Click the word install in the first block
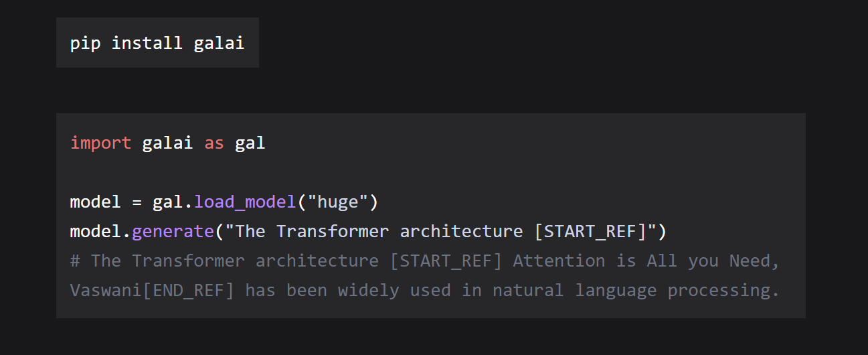This screenshot has height=355, width=868. pos(147,44)
